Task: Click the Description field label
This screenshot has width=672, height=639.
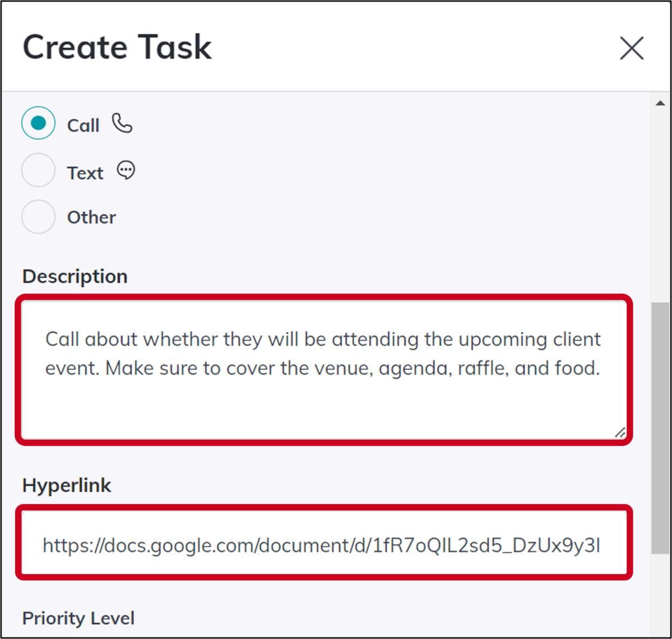Action: 75,276
